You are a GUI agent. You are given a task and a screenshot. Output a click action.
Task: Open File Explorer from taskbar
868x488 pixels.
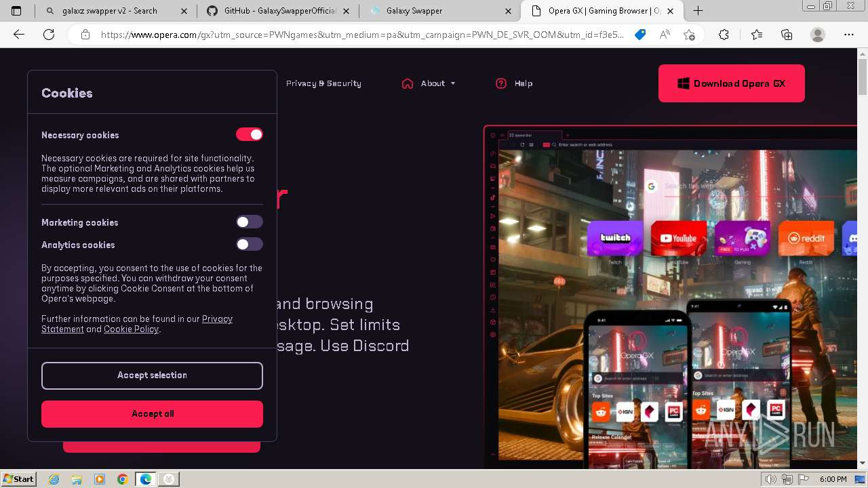coord(77,479)
